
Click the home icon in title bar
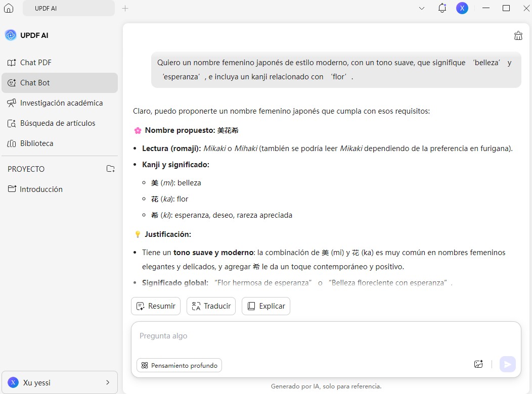coord(9,8)
